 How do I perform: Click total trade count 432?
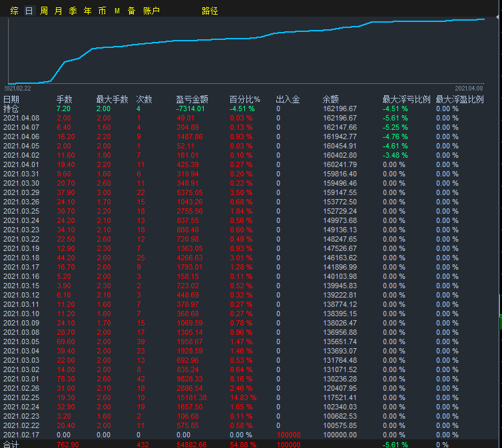point(142,445)
